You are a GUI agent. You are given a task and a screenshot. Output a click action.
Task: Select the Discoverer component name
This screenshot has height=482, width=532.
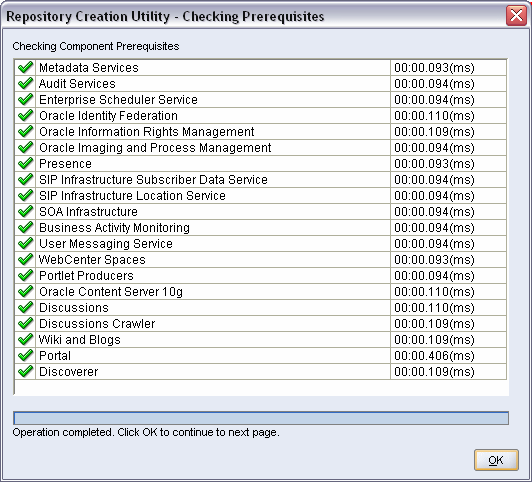pos(69,371)
